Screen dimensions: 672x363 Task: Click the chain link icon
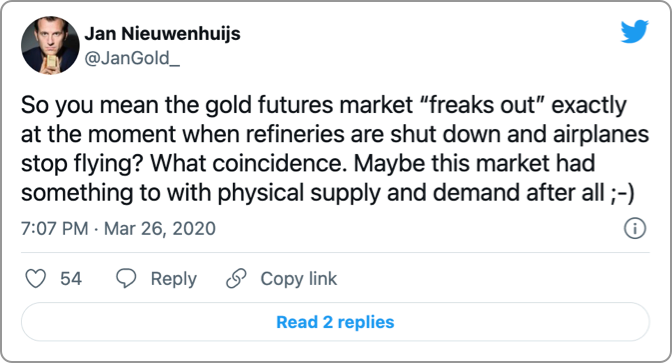click(x=237, y=279)
